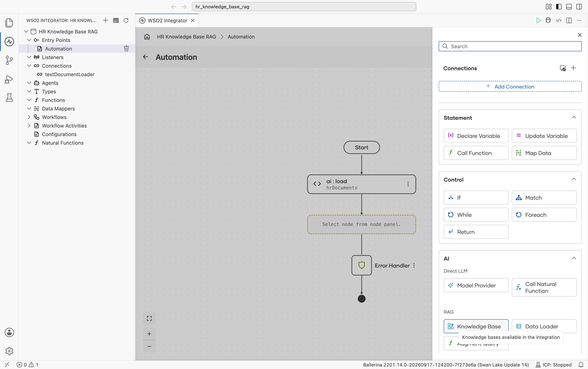Click the ai:load hrDocuments node
The image size is (588, 369).
tap(361, 184)
